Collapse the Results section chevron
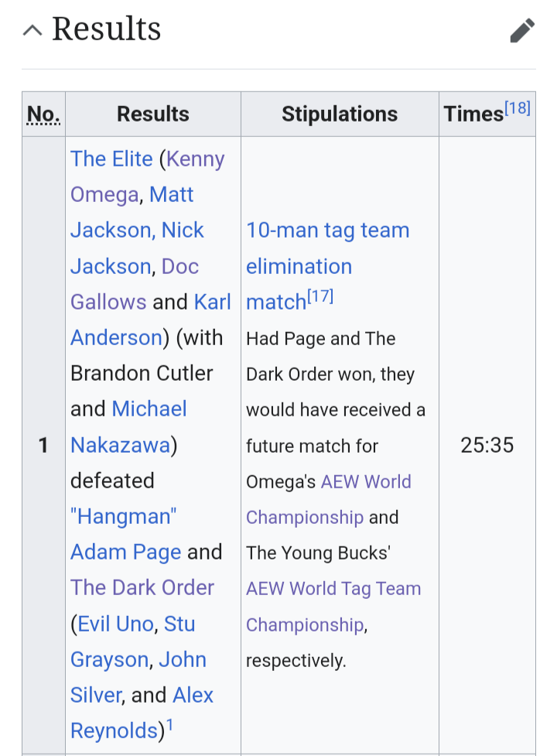 (32, 30)
